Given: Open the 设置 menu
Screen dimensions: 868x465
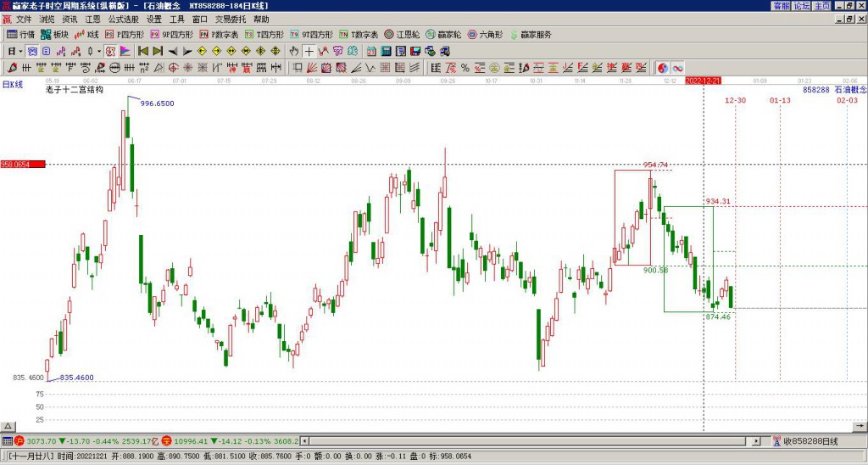Looking at the screenshot, I should point(154,20).
